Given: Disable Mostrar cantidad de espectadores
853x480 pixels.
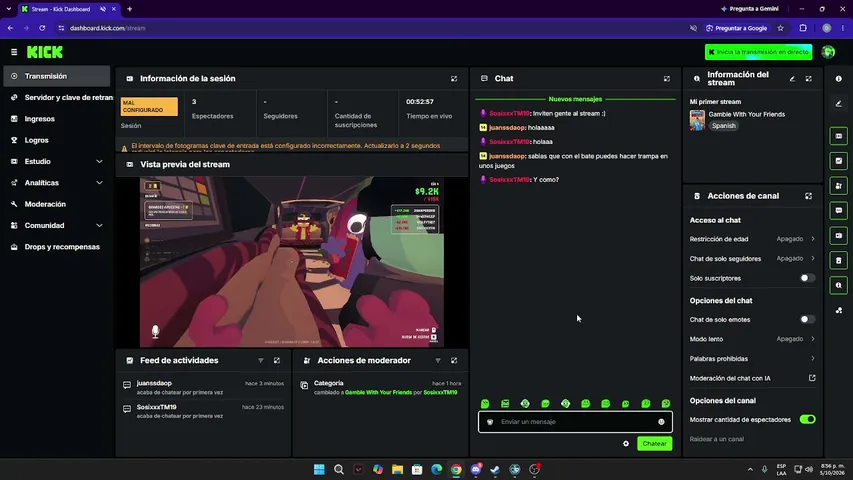Looking at the screenshot, I should click(807, 419).
